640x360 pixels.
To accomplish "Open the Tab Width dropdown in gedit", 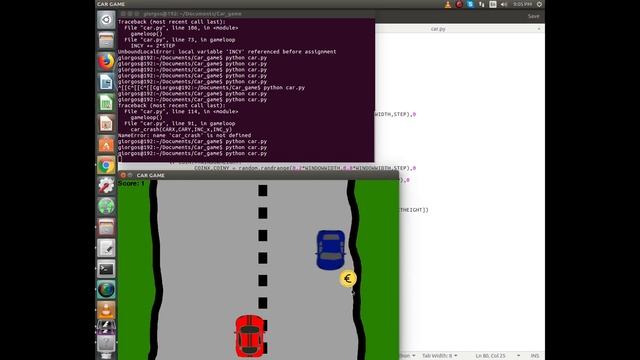I will 439,356.
